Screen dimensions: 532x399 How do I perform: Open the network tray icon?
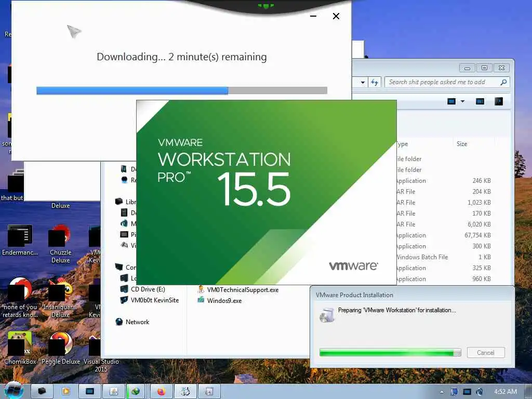coord(467,392)
